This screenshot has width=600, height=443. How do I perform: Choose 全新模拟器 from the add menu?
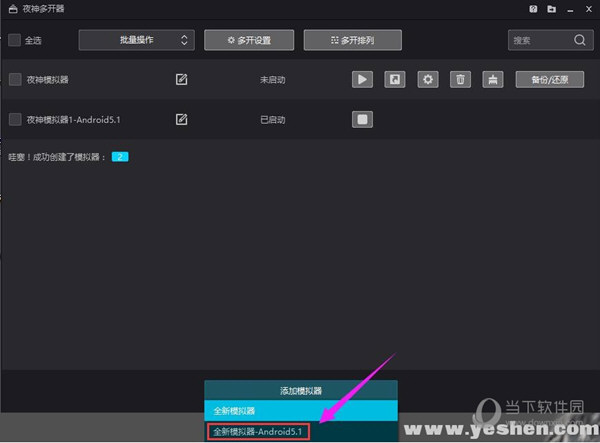coord(301,410)
